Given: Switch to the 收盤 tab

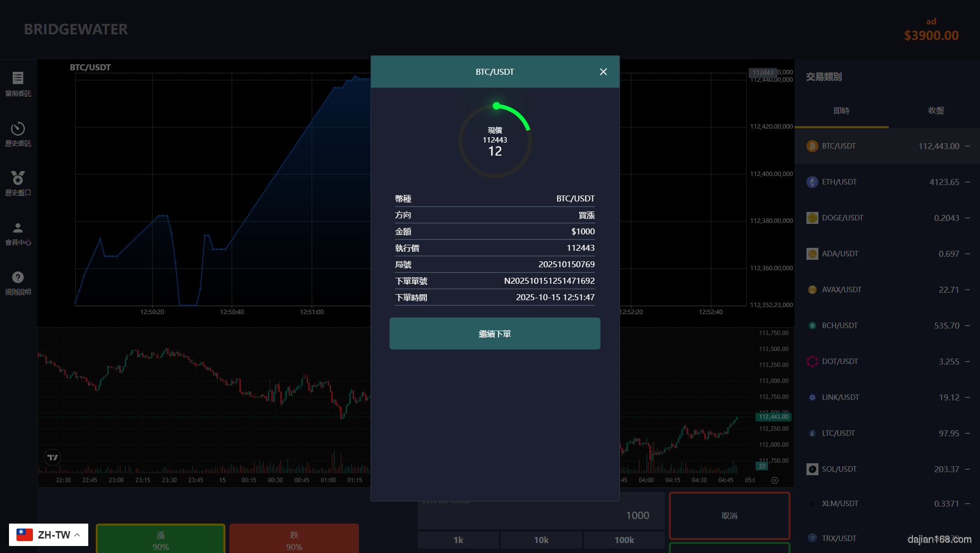Looking at the screenshot, I should pyautogui.click(x=936, y=111).
